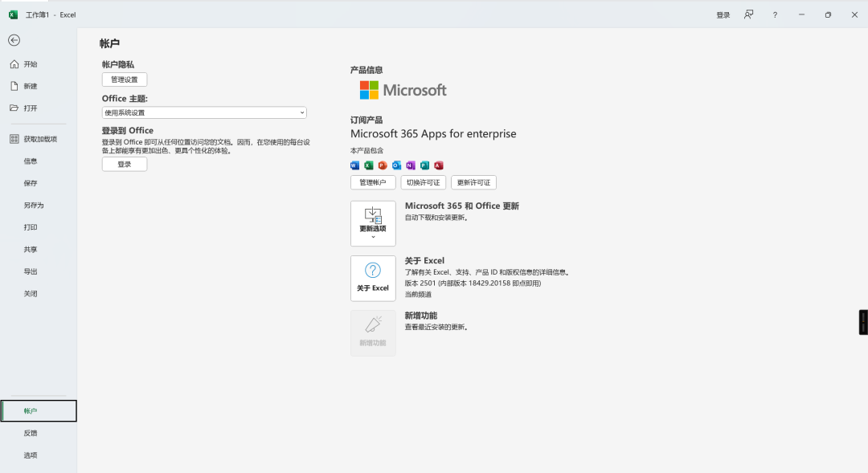Viewport: 868px width, 473px height.
Task: Choose 另存为 in the sidebar
Action: click(x=39, y=206)
